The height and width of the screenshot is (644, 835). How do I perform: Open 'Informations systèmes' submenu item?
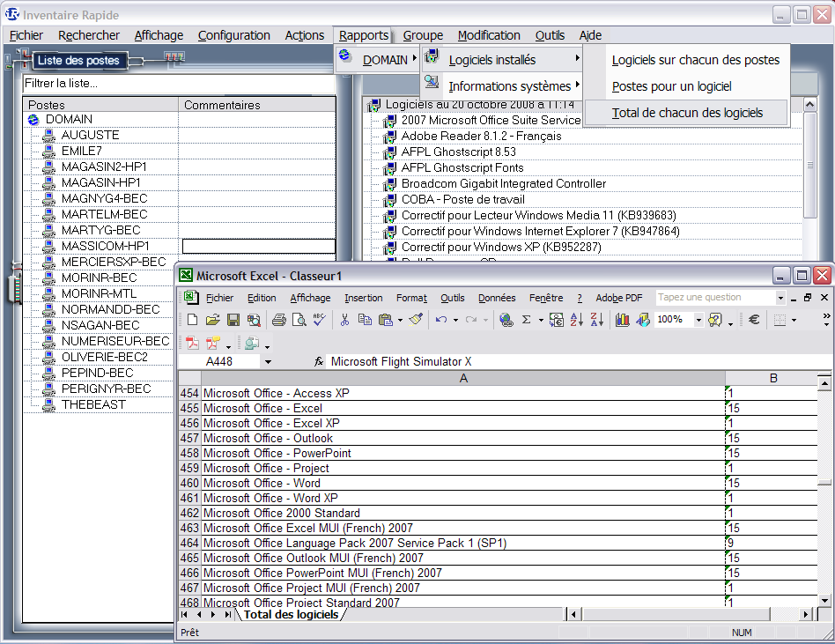tap(502, 85)
